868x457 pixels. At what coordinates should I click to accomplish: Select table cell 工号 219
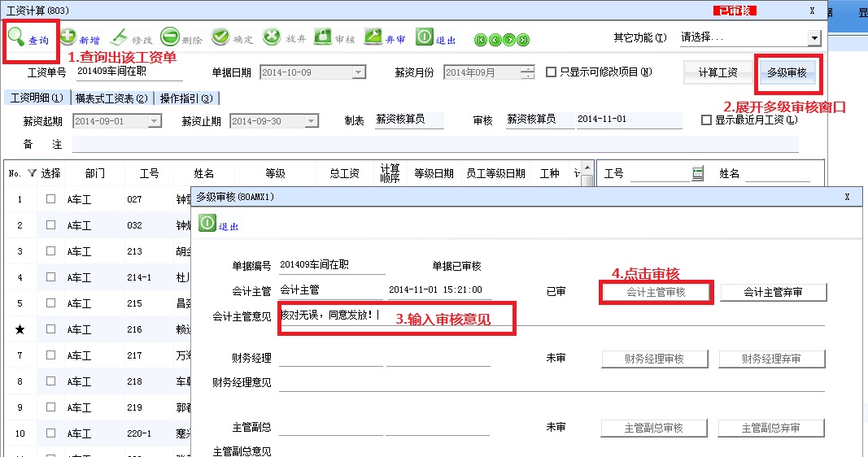(148, 407)
